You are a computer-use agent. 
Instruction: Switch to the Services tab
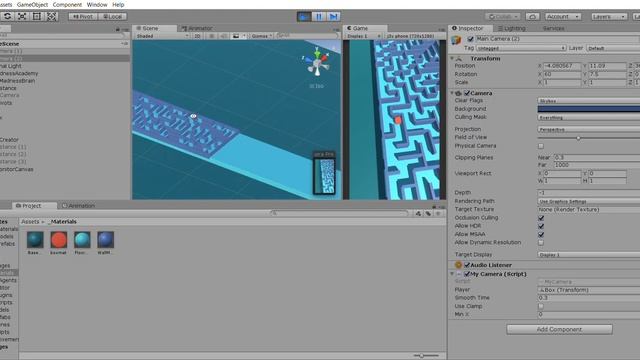(553, 28)
